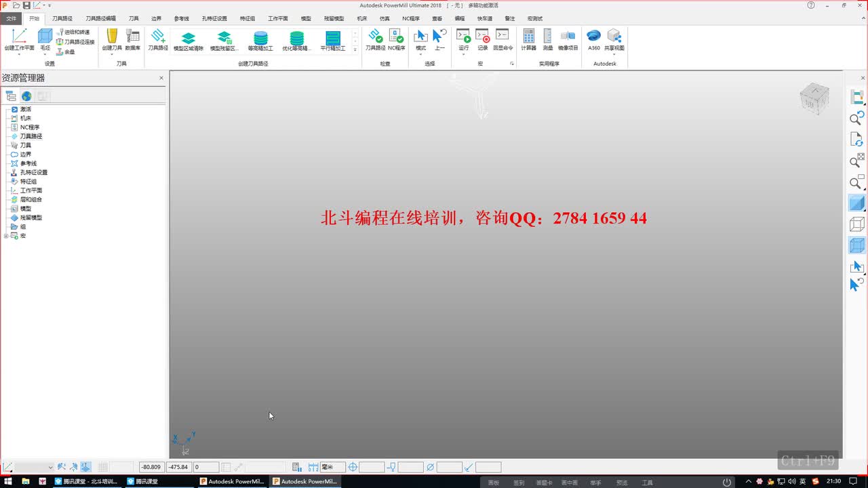Viewport: 868px width, 488px height.
Task: Select 模型区域清除 strategy
Action: click(x=189, y=41)
